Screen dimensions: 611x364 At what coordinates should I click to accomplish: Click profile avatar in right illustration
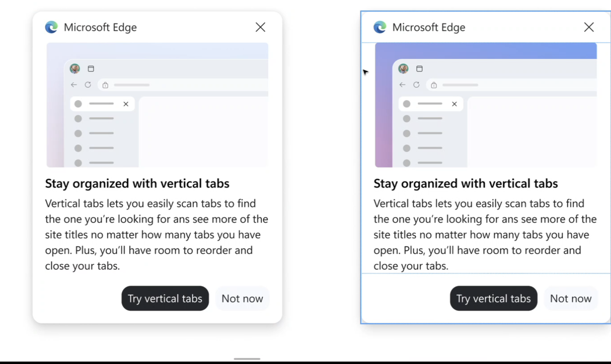403,69
